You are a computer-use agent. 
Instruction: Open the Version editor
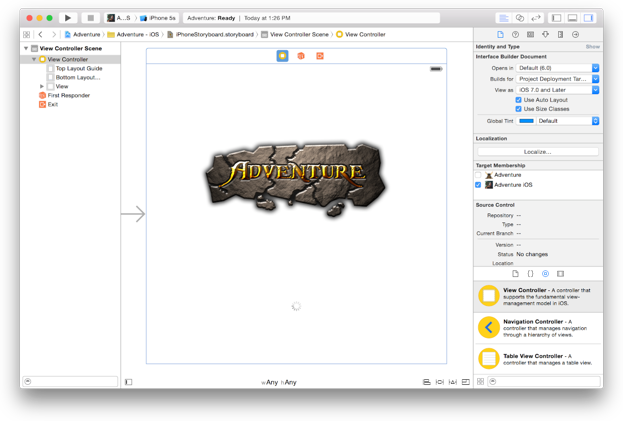(x=536, y=18)
